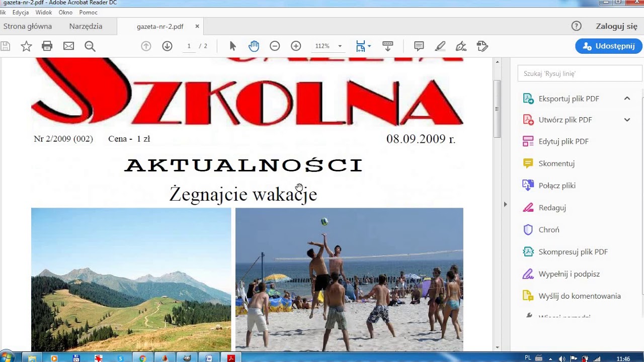Click Zaloguj się sign-in link

[x=616, y=26]
